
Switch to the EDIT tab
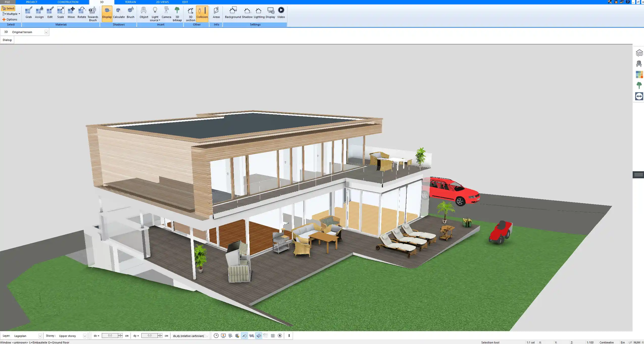click(x=185, y=2)
